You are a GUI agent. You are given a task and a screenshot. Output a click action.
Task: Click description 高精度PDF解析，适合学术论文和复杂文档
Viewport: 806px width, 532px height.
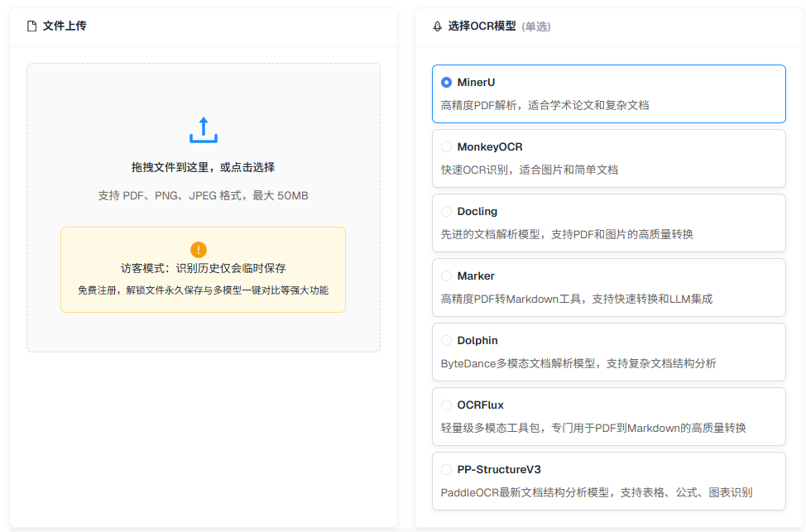pos(545,105)
